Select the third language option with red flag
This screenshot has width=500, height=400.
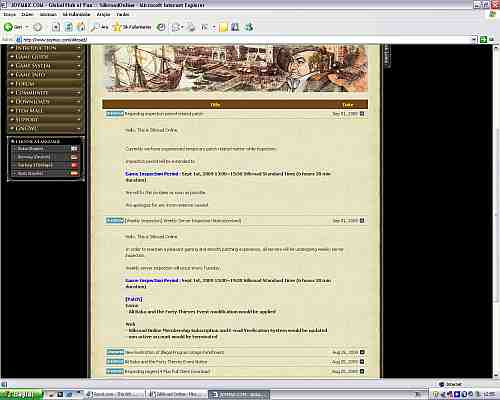click(45, 165)
